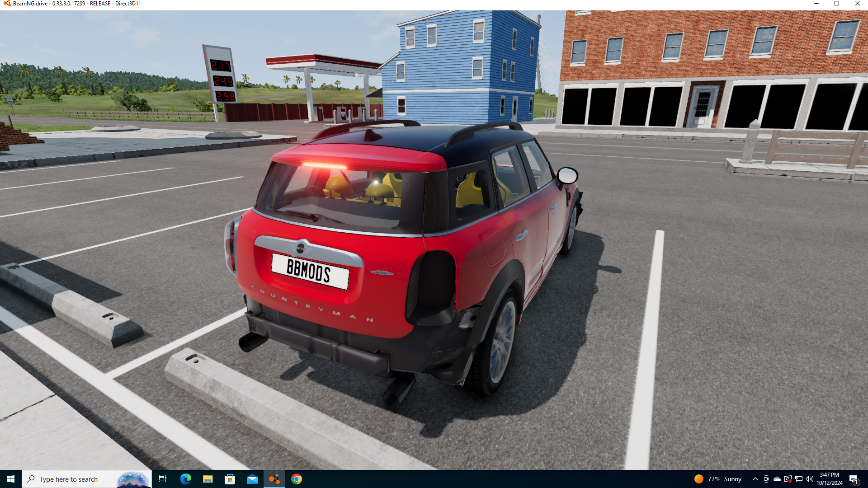Open the OneDrive cloud tray icon

777,479
